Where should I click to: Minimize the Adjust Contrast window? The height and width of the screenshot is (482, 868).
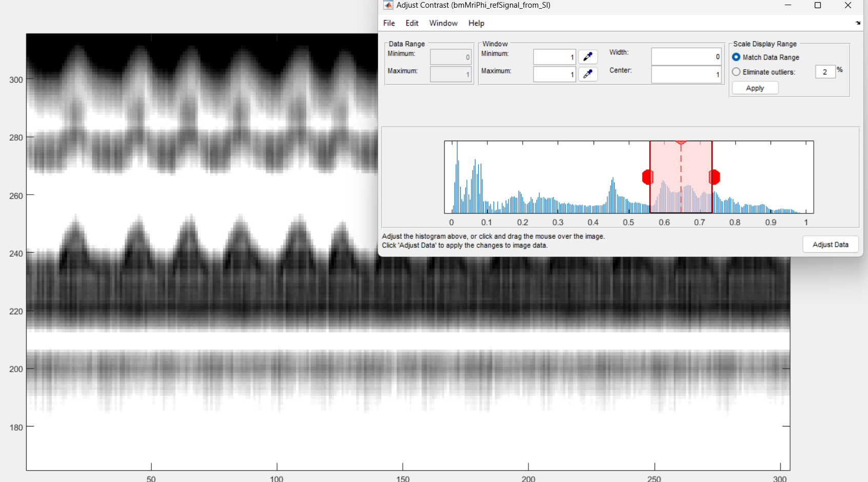point(788,5)
